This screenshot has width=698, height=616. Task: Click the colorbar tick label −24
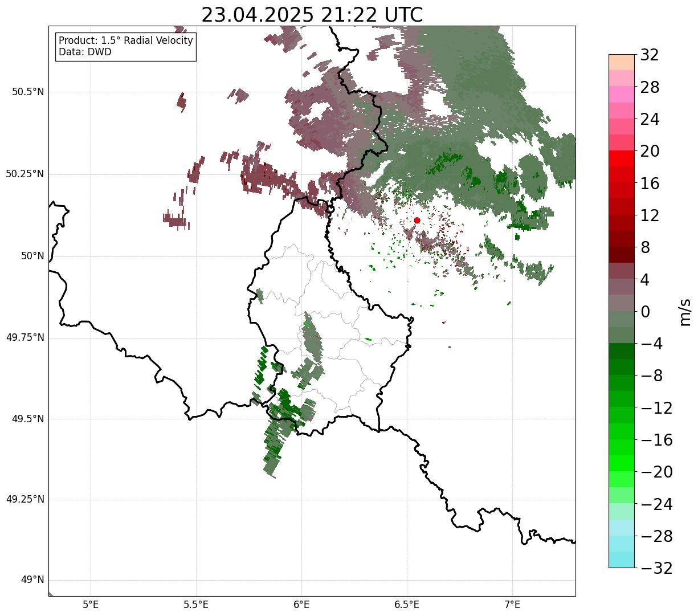(x=656, y=505)
